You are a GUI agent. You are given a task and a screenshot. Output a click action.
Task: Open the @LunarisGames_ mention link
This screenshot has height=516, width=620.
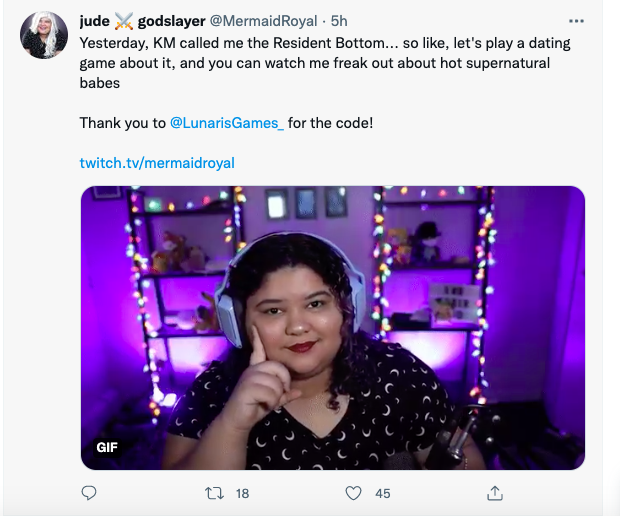[x=227, y=123]
